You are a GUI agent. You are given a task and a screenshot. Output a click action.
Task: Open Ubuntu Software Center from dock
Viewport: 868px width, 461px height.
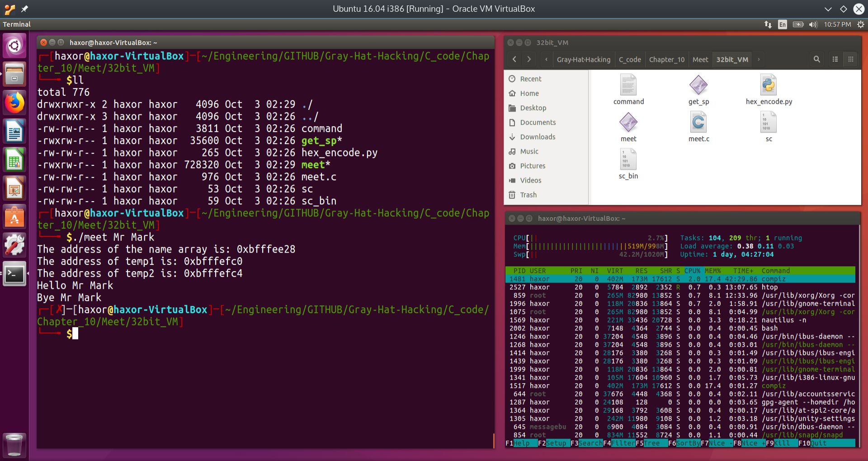pyautogui.click(x=14, y=217)
